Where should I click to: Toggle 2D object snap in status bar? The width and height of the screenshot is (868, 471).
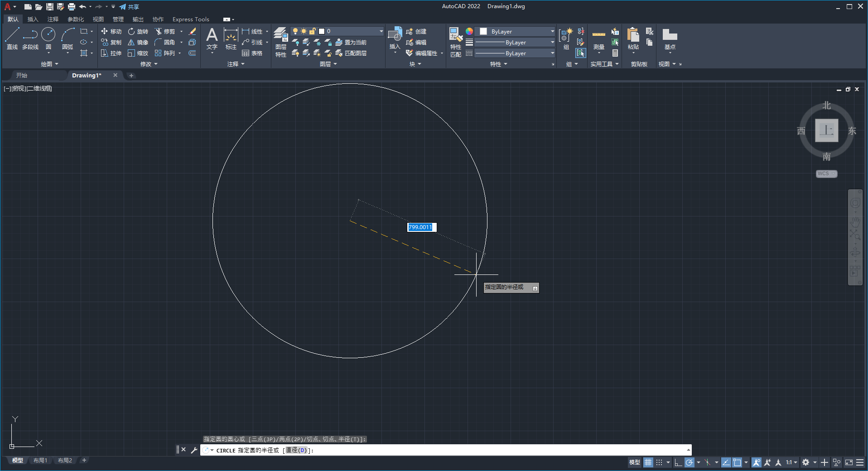tap(737, 462)
